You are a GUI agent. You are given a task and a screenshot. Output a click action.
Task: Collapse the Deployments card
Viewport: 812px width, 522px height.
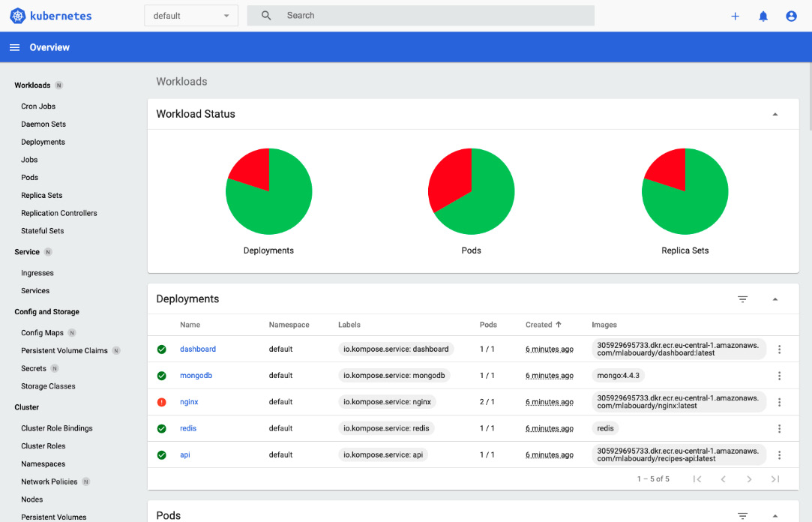tap(775, 299)
